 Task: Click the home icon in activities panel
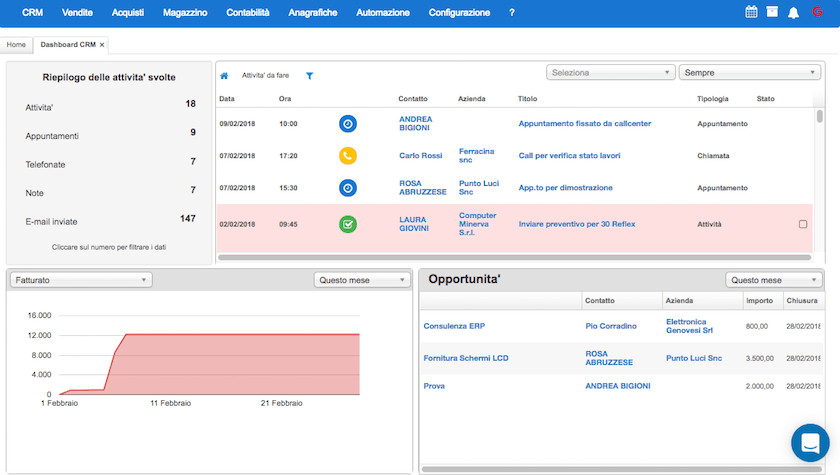[224, 75]
